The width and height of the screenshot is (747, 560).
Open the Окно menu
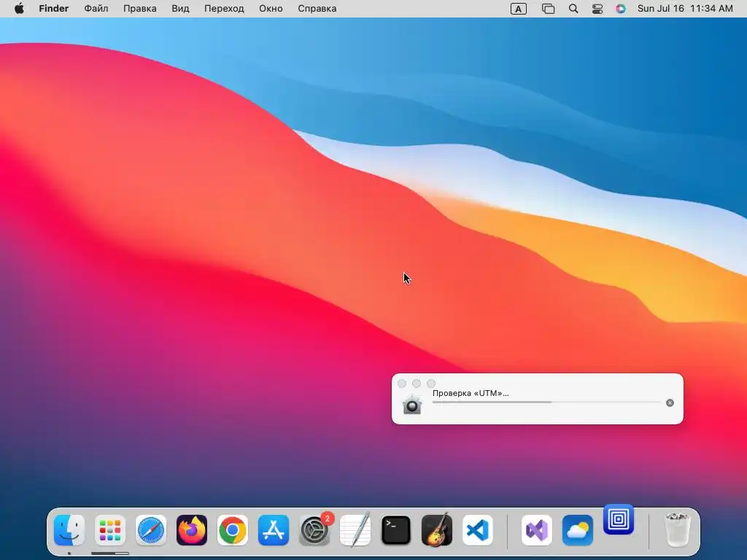(271, 9)
